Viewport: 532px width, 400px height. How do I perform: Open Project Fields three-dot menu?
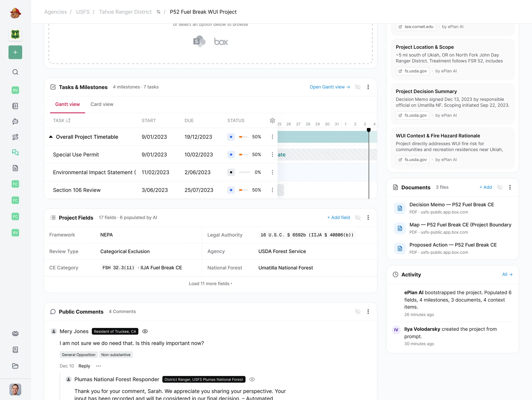[368, 217]
